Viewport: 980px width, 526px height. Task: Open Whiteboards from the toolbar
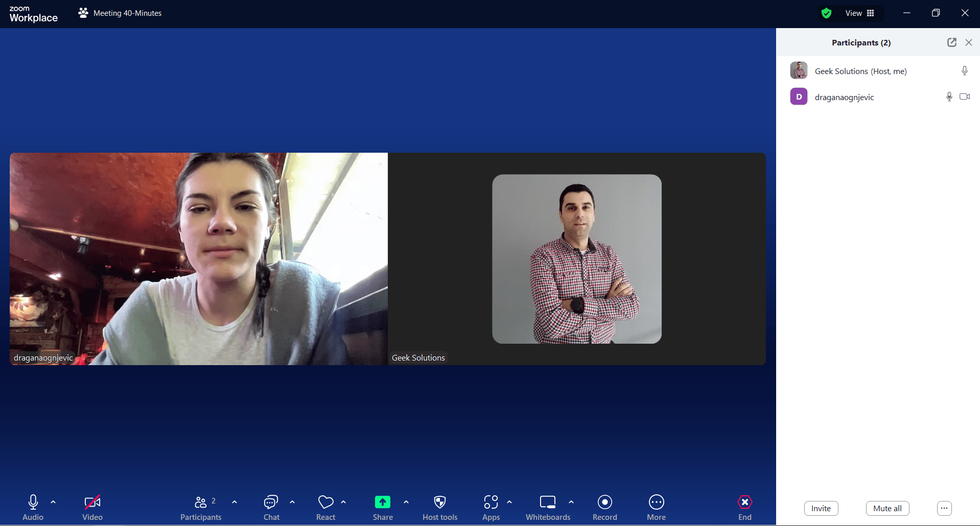pyautogui.click(x=548, y=503)
